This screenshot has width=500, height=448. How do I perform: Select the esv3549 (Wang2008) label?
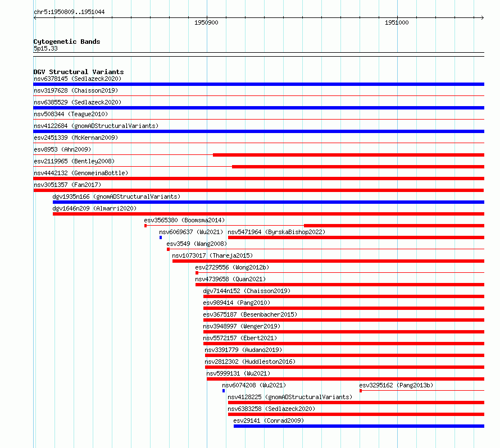(x=197, y=244)
